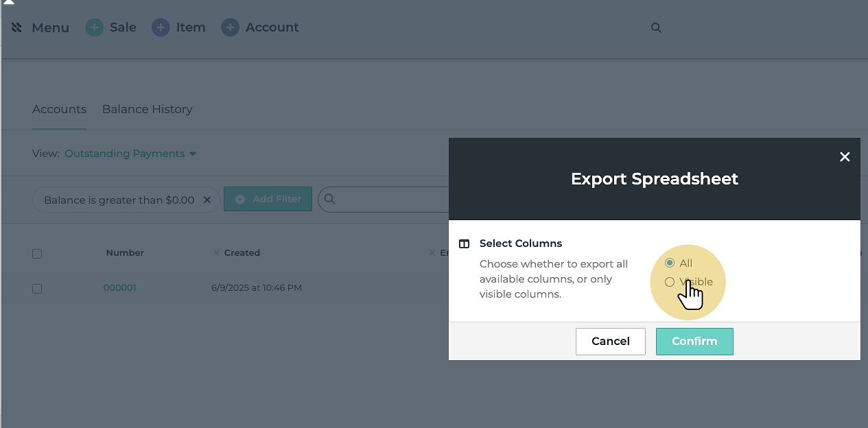Image resolution: width=868 pixels, height=428 pixels.
Task: Click the magnifier icon inside the search field
Action: tap(329, 199)
